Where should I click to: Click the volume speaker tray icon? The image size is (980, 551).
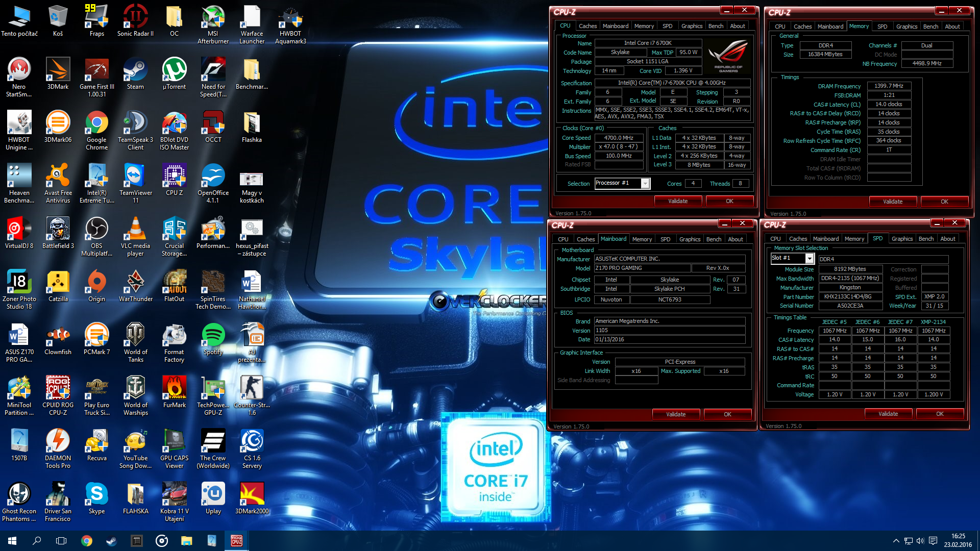920,541
